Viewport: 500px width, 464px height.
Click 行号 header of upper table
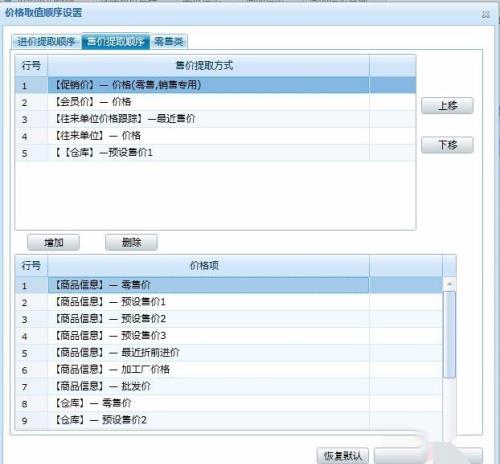(31, 66)
